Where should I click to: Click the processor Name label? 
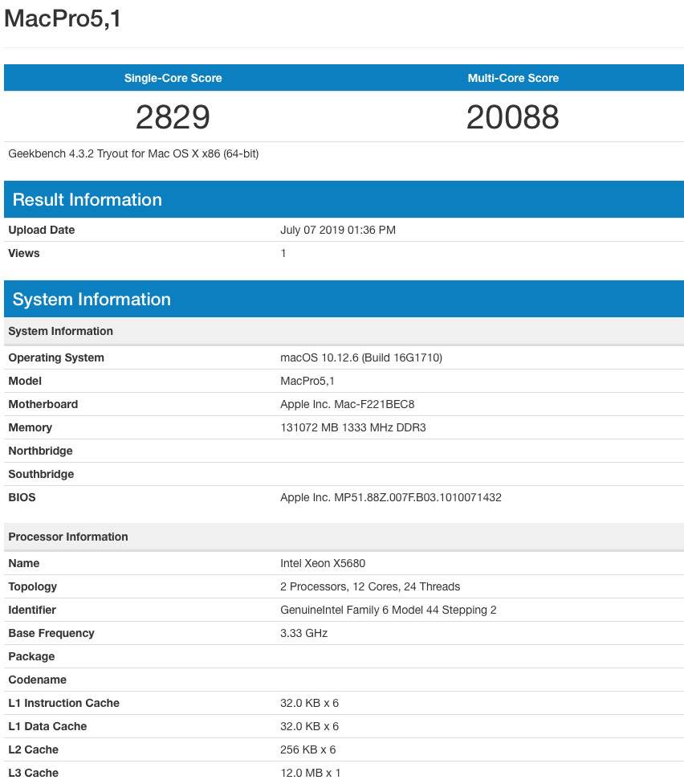[23, 563]
